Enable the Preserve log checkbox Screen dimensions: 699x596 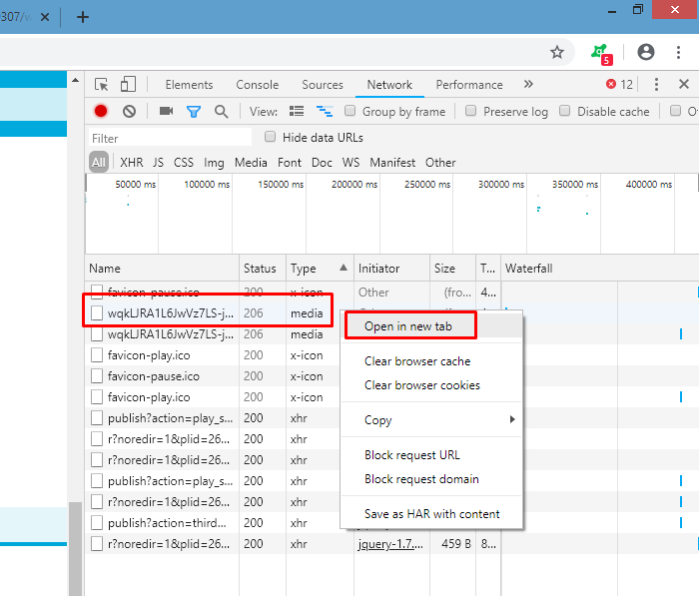pyautogui.click(x=471, y=111)
